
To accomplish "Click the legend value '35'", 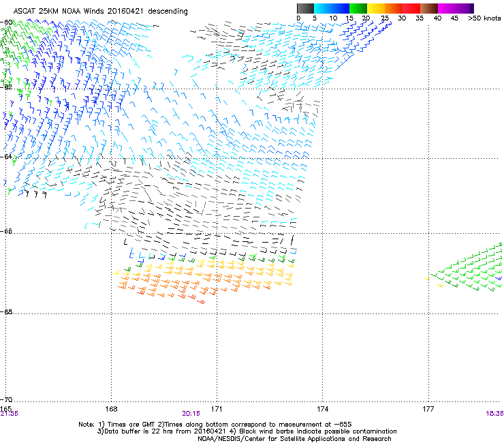I will tap(420, 18).
